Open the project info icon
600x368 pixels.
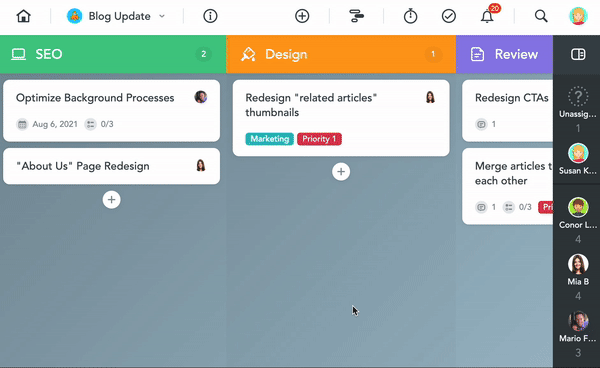pyautogui.click(x=210, y=16)
